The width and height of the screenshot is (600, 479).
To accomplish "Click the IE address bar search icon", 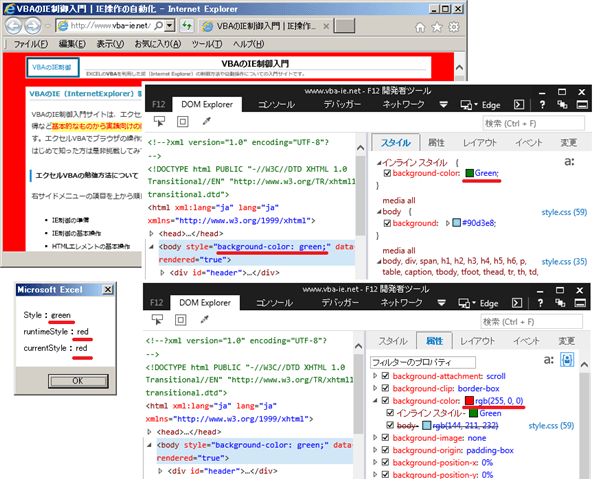I will (x=158, y=26).
